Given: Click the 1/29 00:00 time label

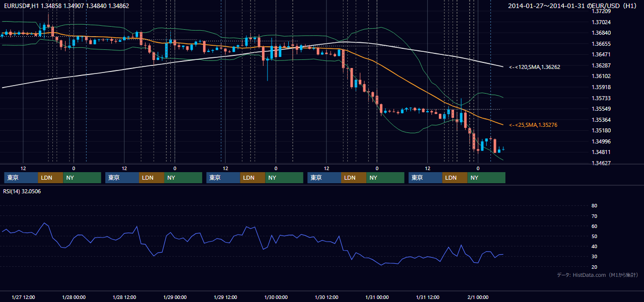Looking at the screenshot, I should [175, 297].
